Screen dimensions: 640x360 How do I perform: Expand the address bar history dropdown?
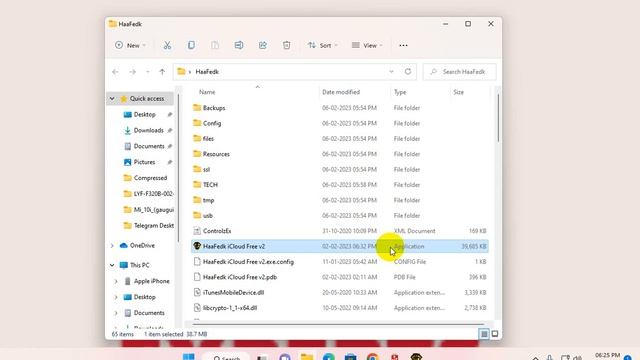(391, 72)
